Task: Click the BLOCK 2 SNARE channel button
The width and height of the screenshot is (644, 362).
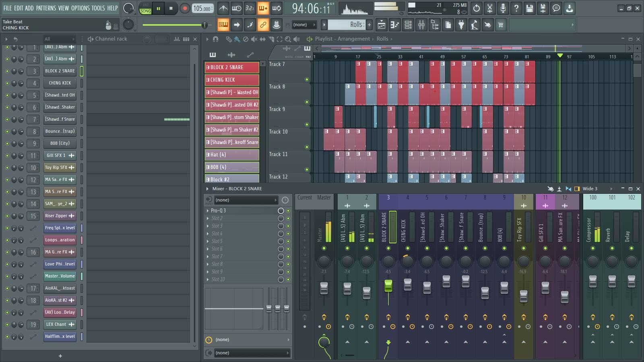Action: pyautogui.click(x=60, y=71)
